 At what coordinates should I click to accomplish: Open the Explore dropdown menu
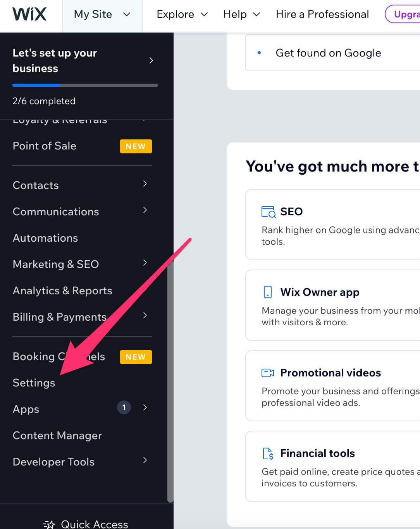(182, 14)
